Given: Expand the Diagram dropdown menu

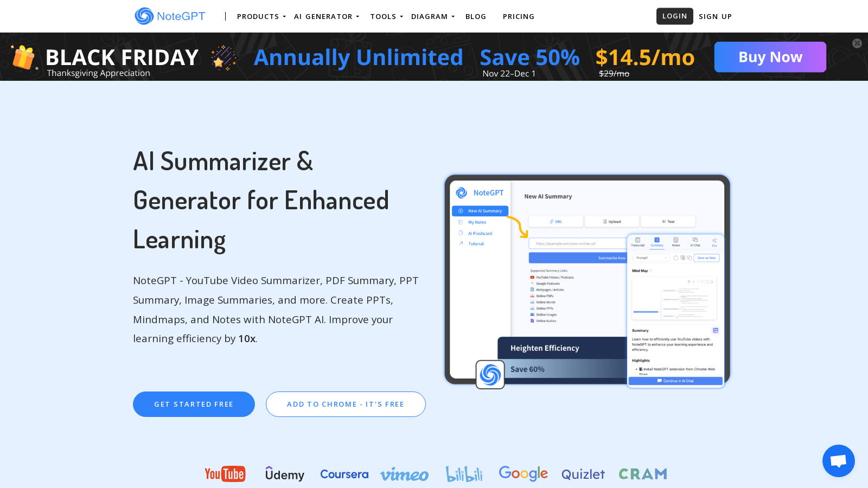Looking at the screenshot, I should point(432,17).
